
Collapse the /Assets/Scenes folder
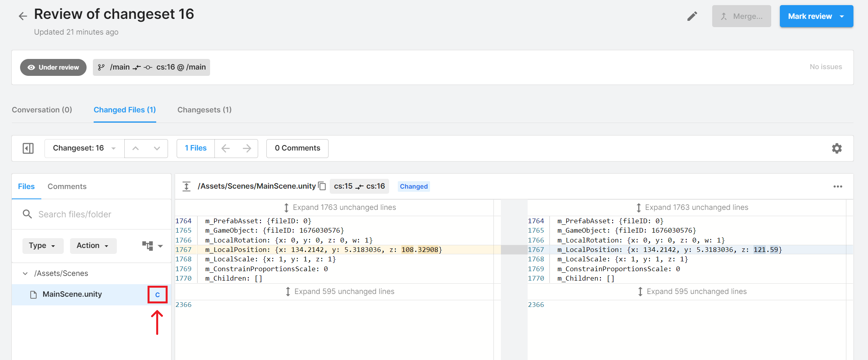tap(25, 274)
